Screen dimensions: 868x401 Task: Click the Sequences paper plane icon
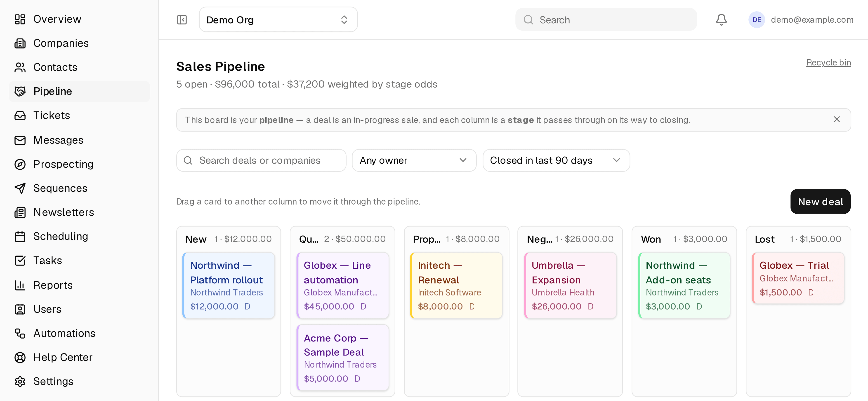(x=20, y=188)
